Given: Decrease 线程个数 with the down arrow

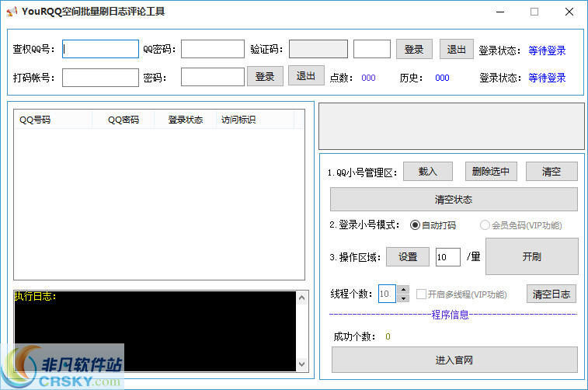Looking at the screenshot, I should [x=403, y=298].
